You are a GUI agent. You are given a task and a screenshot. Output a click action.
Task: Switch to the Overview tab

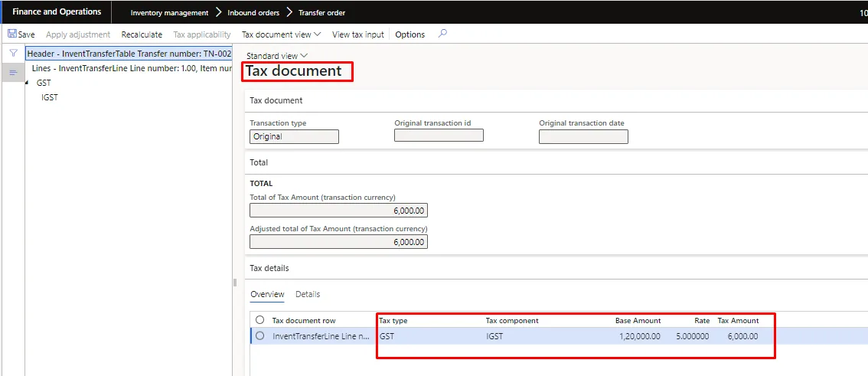[267, 295]
